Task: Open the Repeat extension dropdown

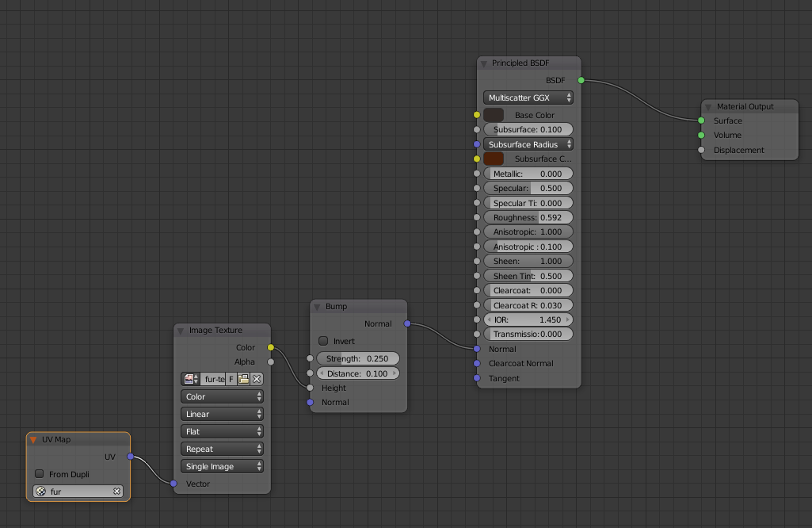Action: 222,449
